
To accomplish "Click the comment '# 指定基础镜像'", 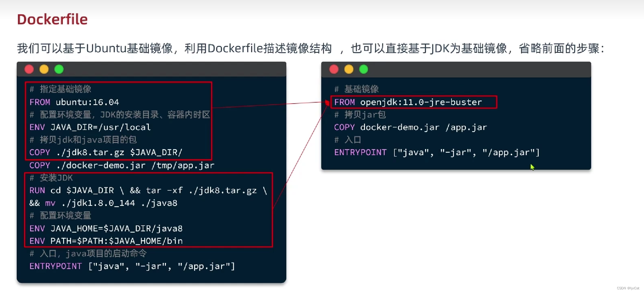I will click(x=60, y=89).
